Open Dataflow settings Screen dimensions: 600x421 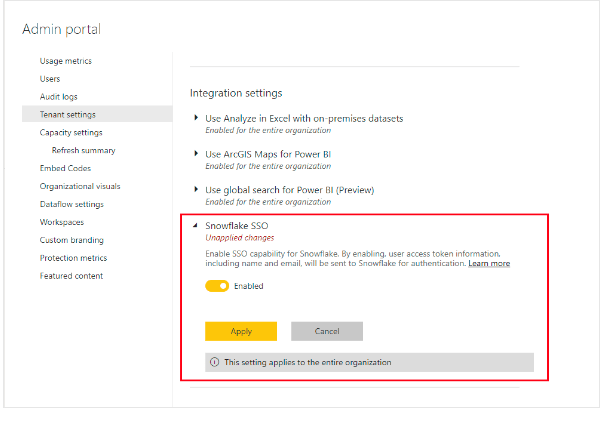click(72, 204)
